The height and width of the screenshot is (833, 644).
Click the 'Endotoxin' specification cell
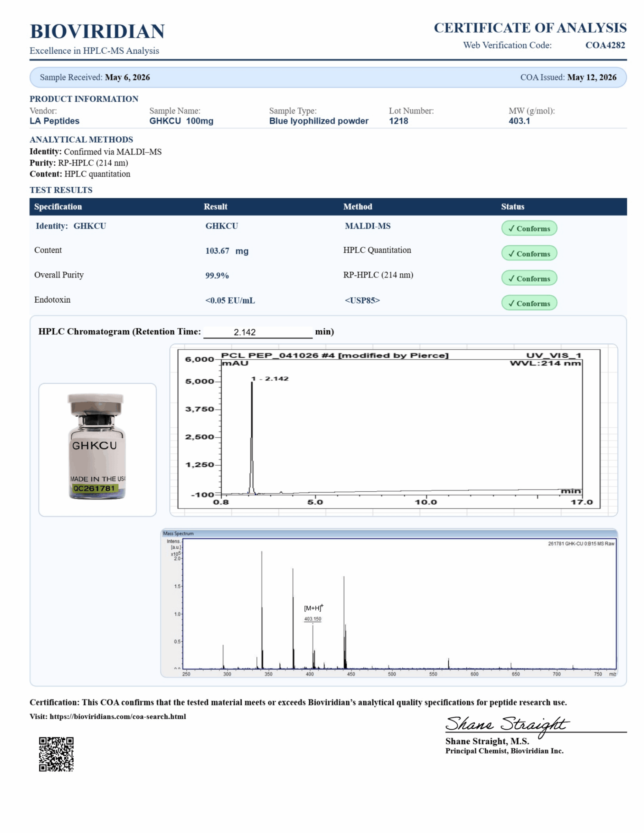(52, 300)
